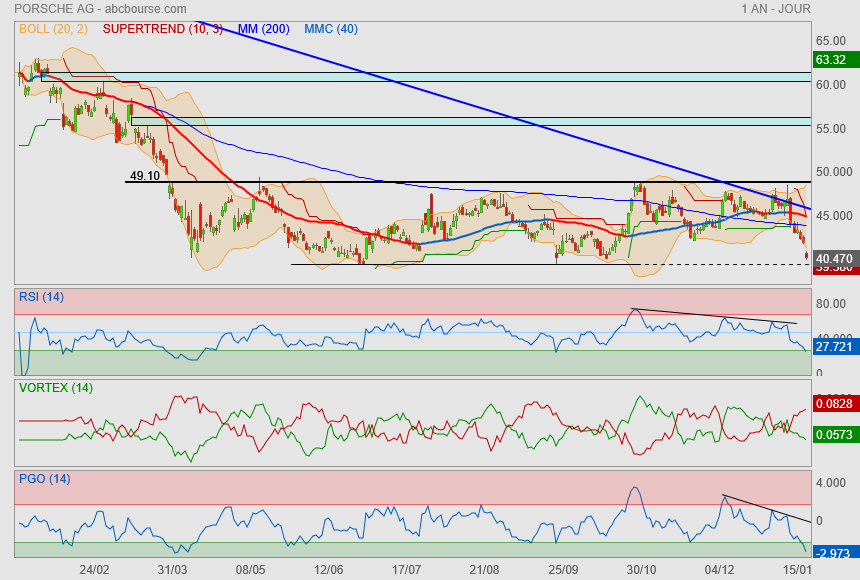Viewport: 860px width, 580px height.
Task: Select the 24/02 date on time axis
Action: [94, 570]
